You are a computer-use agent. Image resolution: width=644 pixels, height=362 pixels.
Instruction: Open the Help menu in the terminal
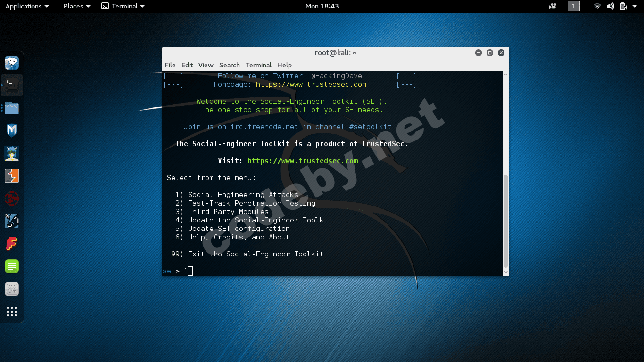click(x=284, y=65)
